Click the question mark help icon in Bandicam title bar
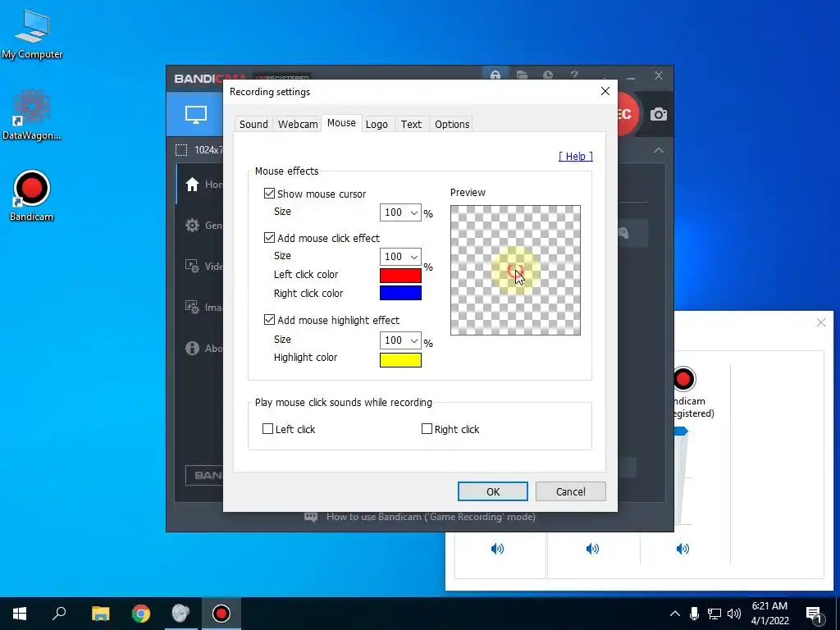Viewport: 840px width, 630px height. click(x=574, y=75)
